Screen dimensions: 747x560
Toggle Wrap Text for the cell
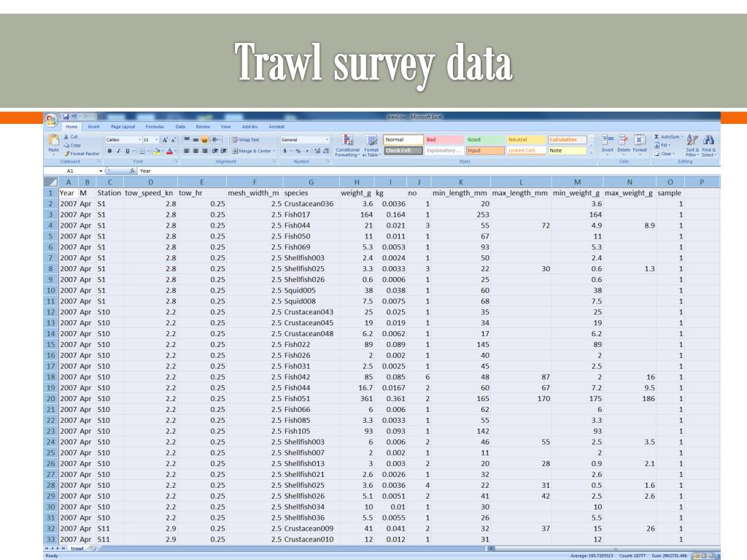coord(244,139)
